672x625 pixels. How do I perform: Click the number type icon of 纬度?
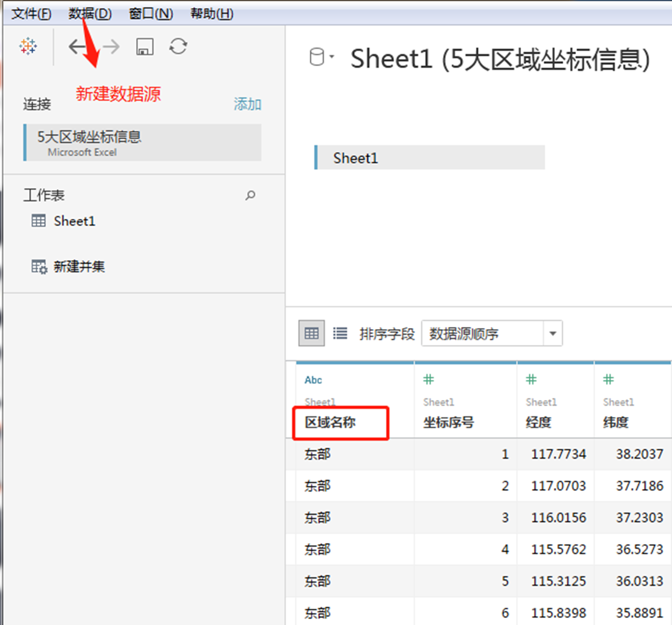point(609,380)
